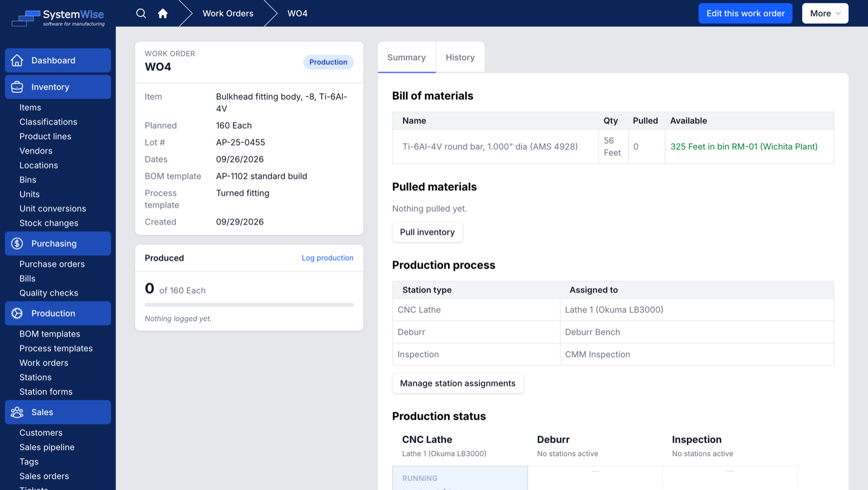Select the Summary tab
The height and width of the screenshot is (490, 868).
[406, 58]
